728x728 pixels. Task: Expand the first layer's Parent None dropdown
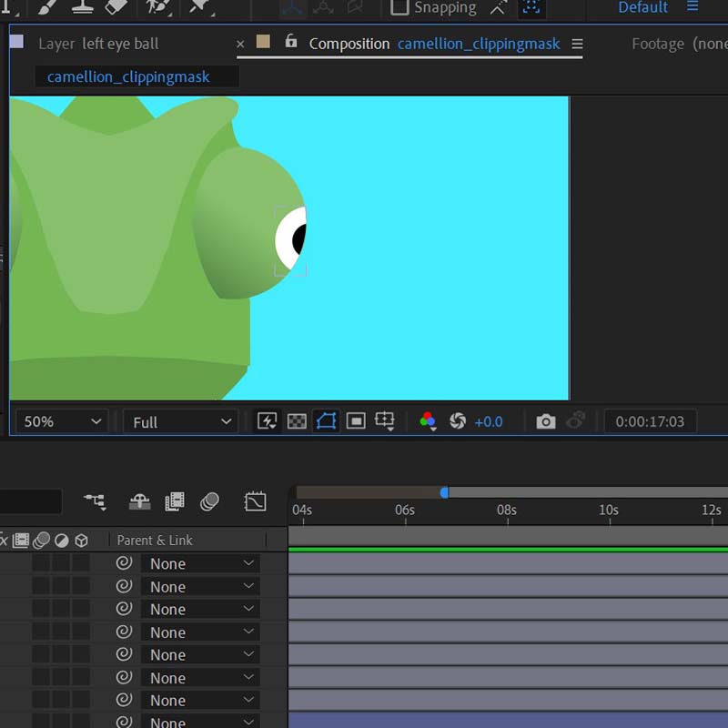200,563
